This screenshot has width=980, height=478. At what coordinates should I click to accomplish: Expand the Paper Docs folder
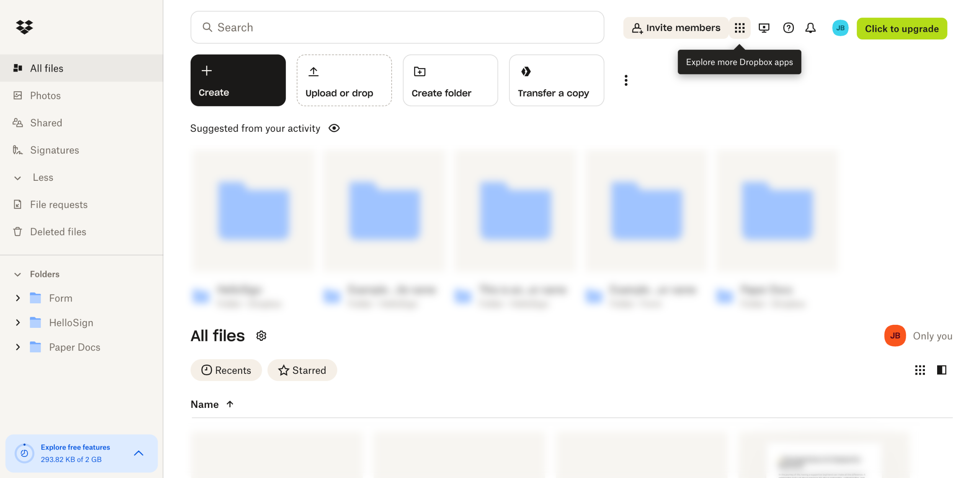18,347
